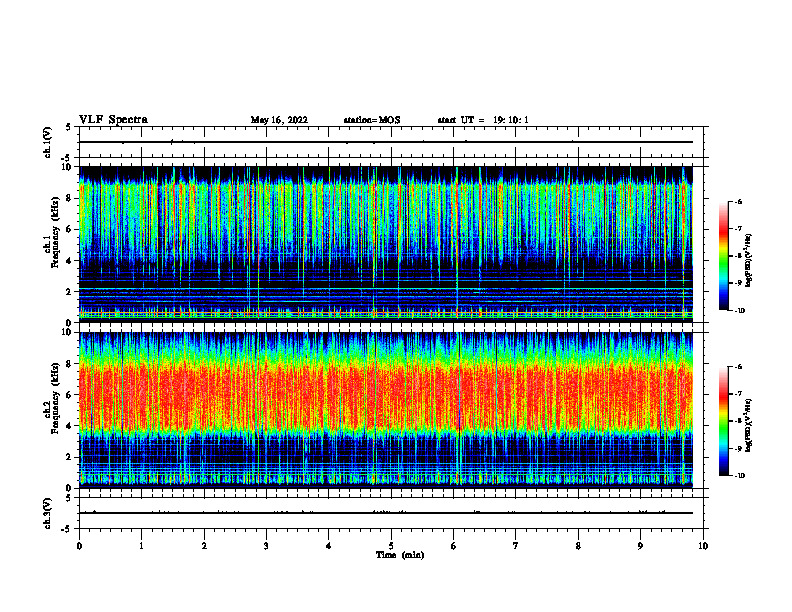This screenshot has width=792, height=612.
Task: Click the 'station=MOS' label
Action: [372, 120]
